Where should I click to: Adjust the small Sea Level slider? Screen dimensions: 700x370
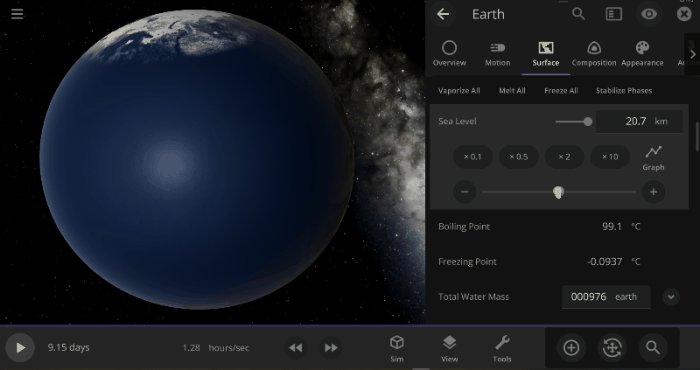tap(574, 121)
